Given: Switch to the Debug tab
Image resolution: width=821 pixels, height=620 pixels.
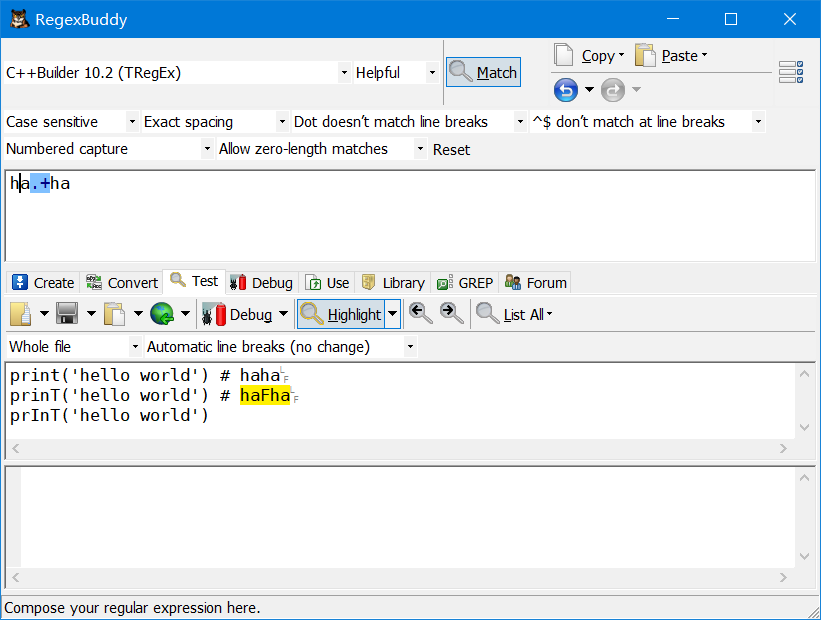Looking at the screenshot, I should point(262,283).
